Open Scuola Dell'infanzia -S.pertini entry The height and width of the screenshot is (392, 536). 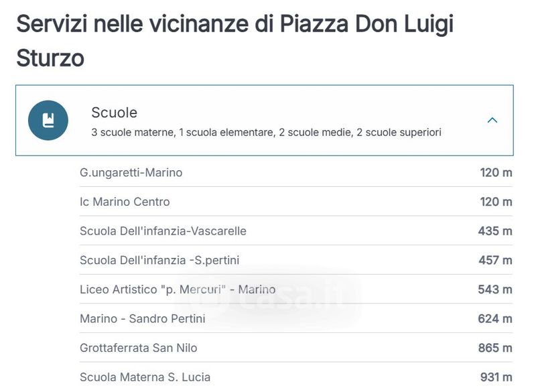point(159,260)
